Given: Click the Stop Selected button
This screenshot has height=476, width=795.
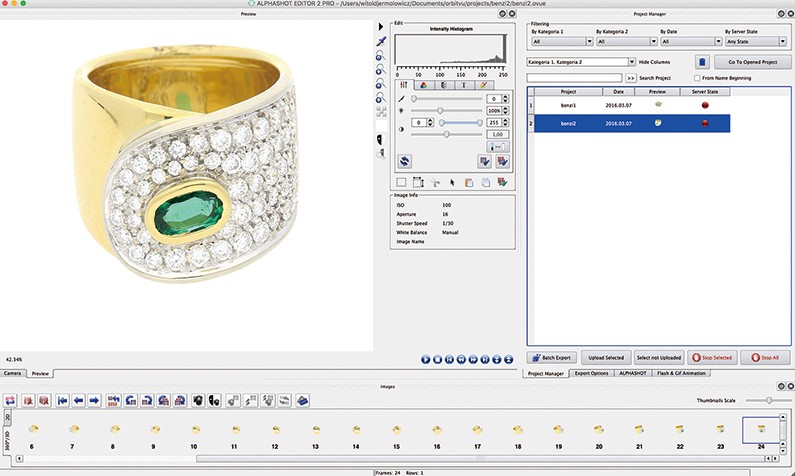Looking at the screenshot, I should 712,357.
